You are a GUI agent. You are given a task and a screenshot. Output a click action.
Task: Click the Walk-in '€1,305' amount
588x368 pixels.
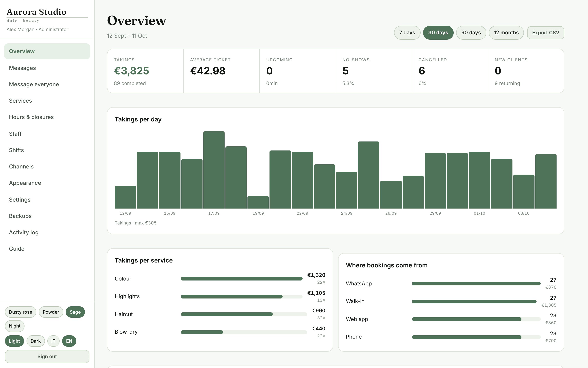click(549, 305)
